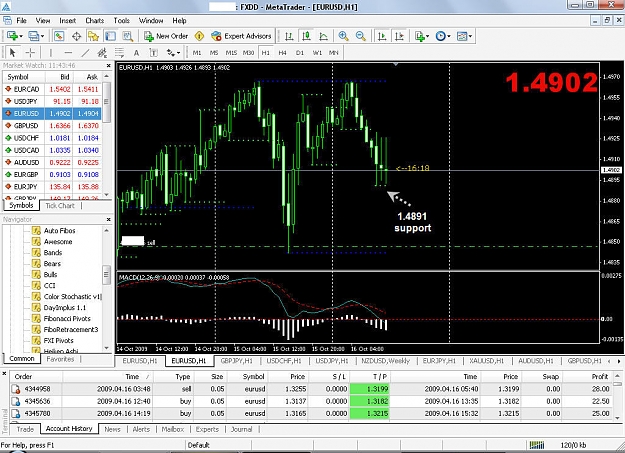Open the Tools menu

[122, 20]
